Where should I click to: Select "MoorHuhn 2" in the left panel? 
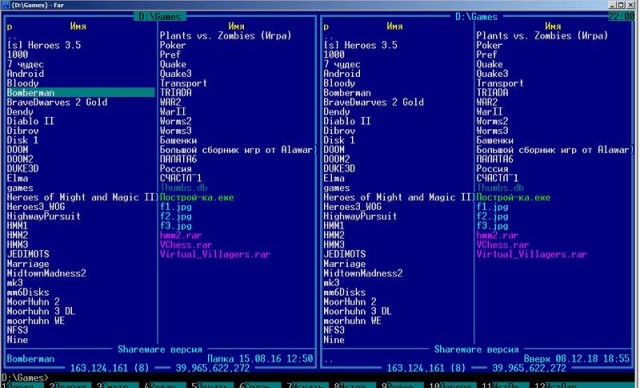(x=33, y=302)
